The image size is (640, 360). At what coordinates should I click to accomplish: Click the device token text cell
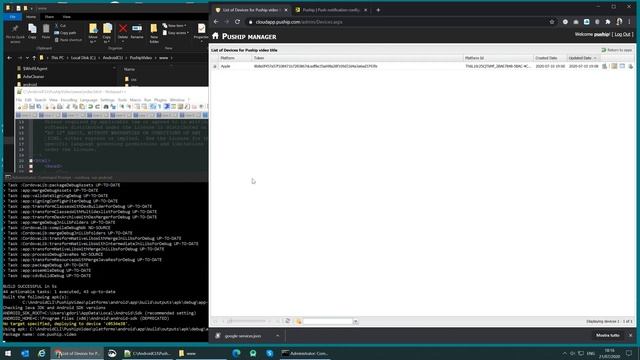tap(315, 66)
